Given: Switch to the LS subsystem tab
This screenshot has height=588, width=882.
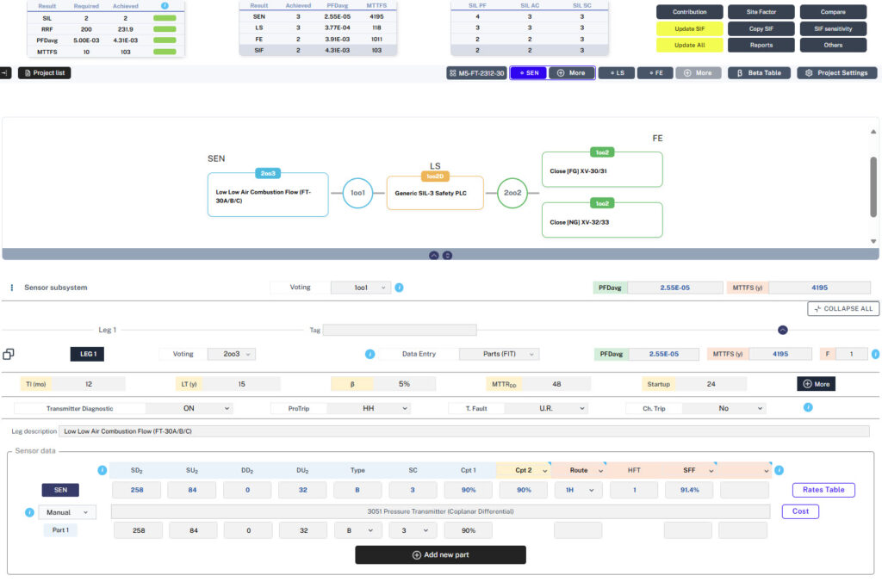Looking at the screenshot, I should point(616,73).
